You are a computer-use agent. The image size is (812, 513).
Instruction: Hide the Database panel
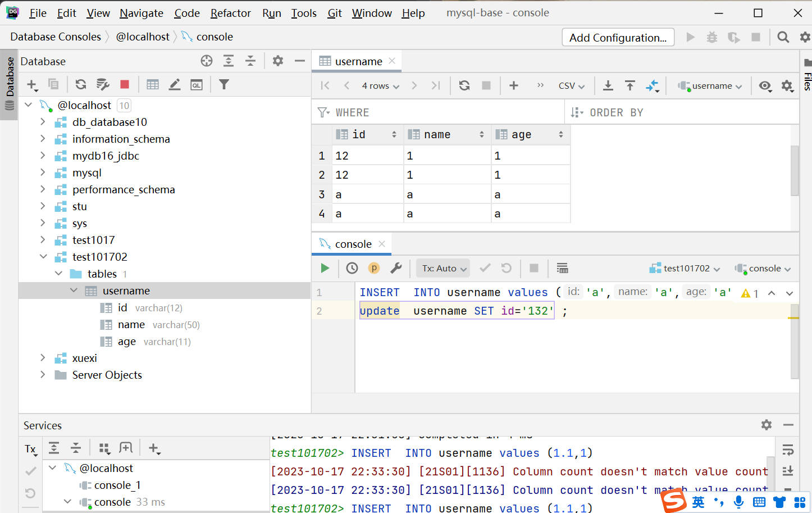tap(300, 61)
